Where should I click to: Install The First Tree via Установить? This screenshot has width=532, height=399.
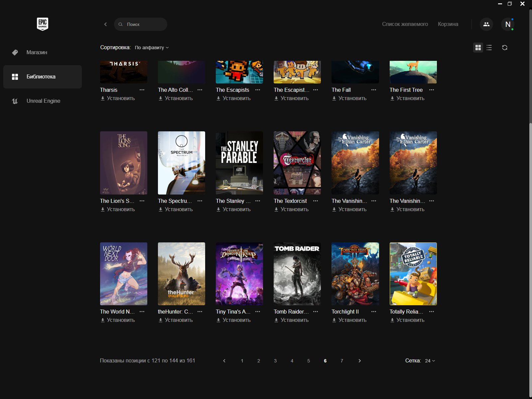point(407,98)
